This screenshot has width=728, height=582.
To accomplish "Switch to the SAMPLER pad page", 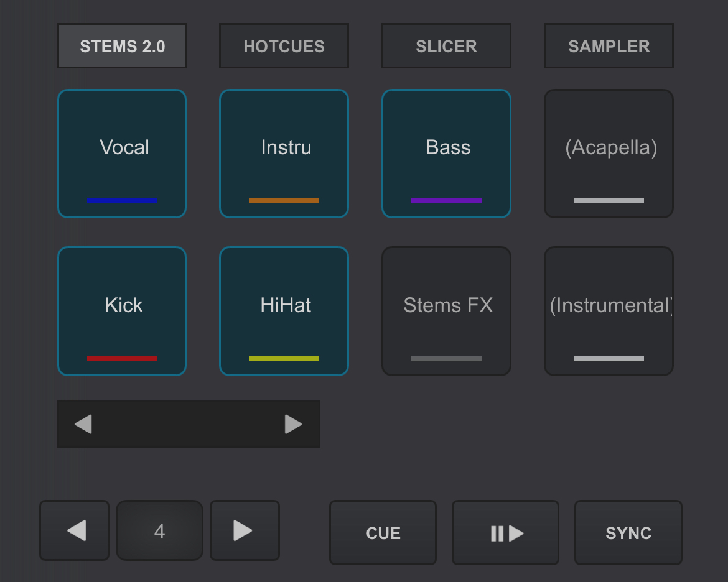I will [x=609, y=46].
